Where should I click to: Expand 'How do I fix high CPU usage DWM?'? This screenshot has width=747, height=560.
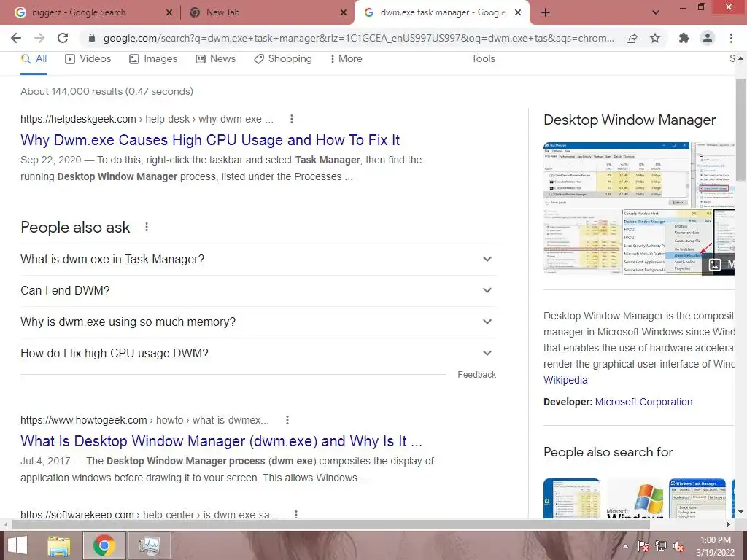[258, 354]
